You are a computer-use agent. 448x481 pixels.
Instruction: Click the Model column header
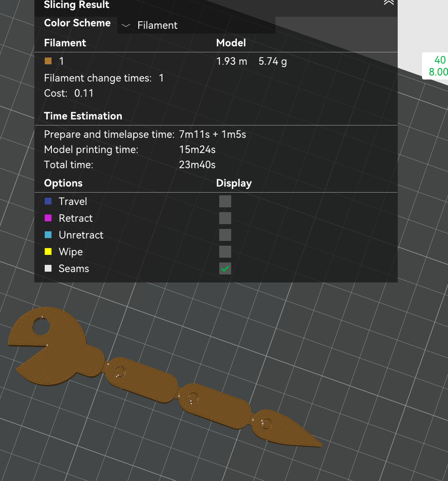pyautogui.click(x=231, y=43)
